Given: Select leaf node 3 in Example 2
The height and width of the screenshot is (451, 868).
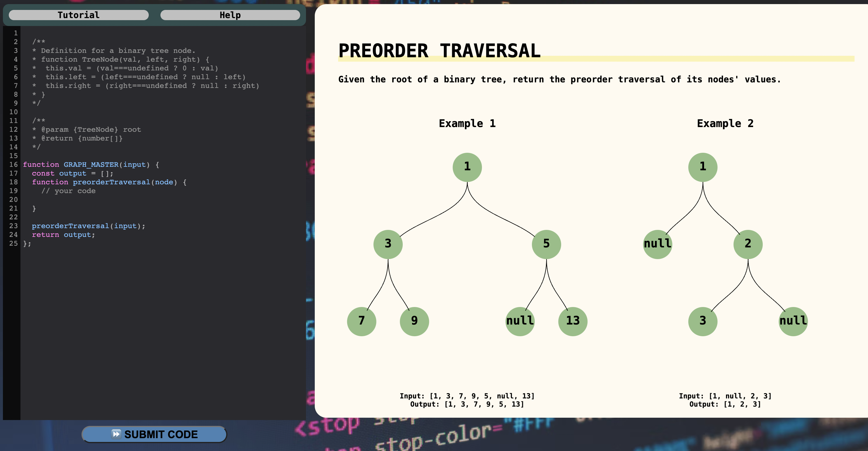Looking at the screenshot, I should (x=702, y=321).
